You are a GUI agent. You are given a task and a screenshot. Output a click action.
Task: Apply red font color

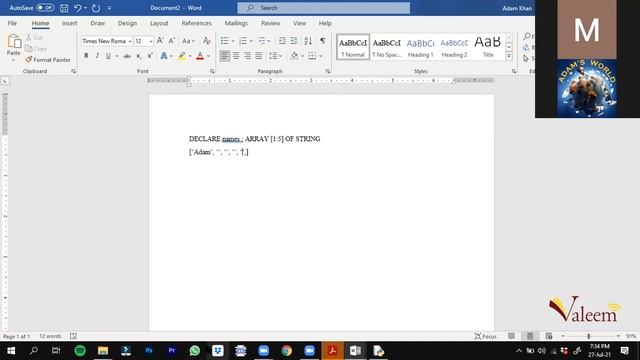[200, 56]
